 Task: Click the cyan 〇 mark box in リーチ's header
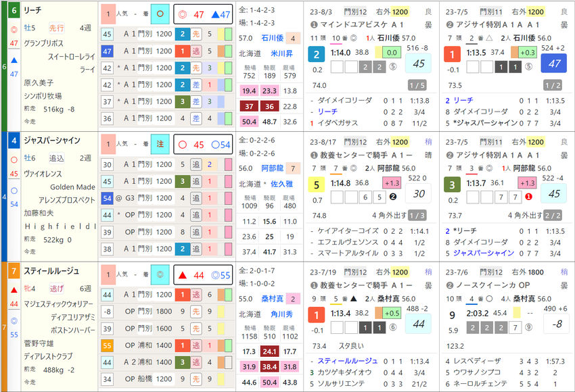(x=160, y=14)
